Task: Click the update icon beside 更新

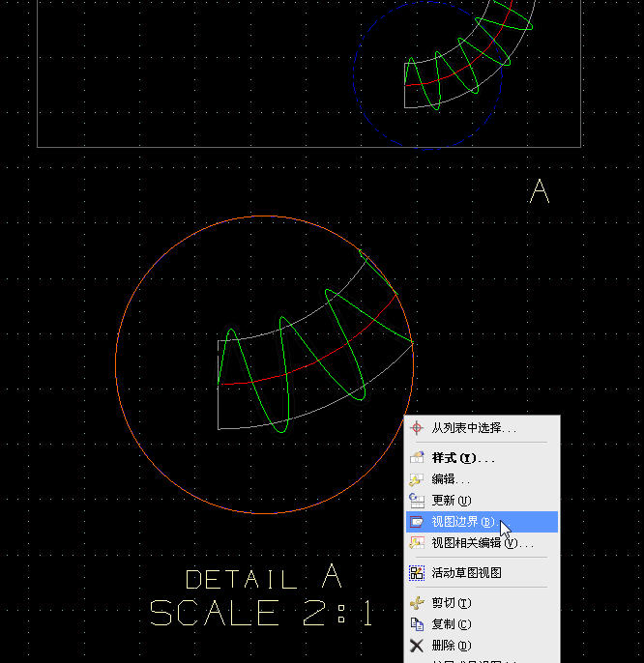Action: click(417, 501)
